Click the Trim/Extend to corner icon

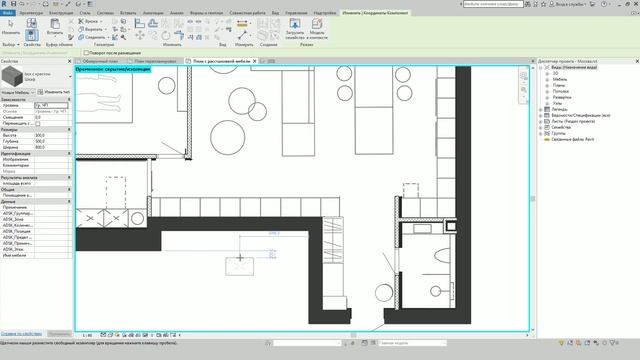click(179, 35)
